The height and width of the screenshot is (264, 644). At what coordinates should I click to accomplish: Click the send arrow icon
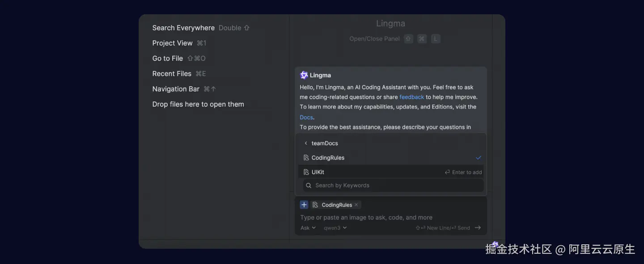click(x=478, y=228)
